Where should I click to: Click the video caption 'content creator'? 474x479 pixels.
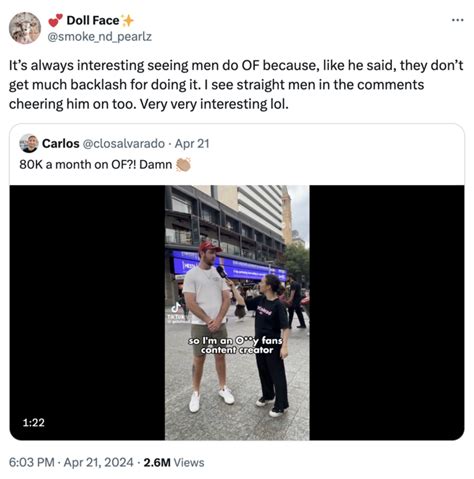point(237,350)
